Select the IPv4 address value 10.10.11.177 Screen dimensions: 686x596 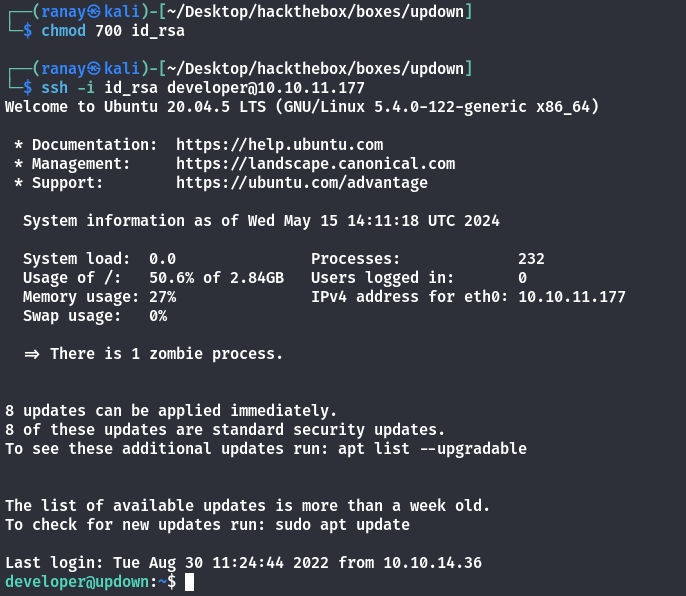point(571,297)
